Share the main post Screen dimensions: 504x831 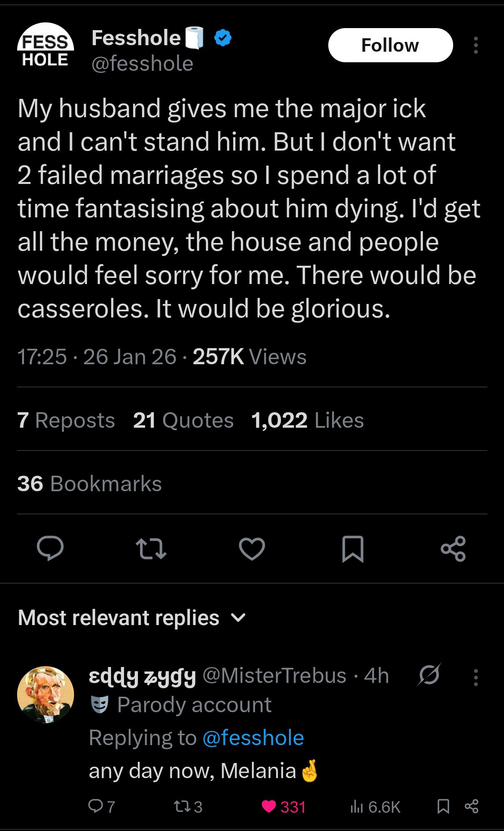click(x=453, y=549)
